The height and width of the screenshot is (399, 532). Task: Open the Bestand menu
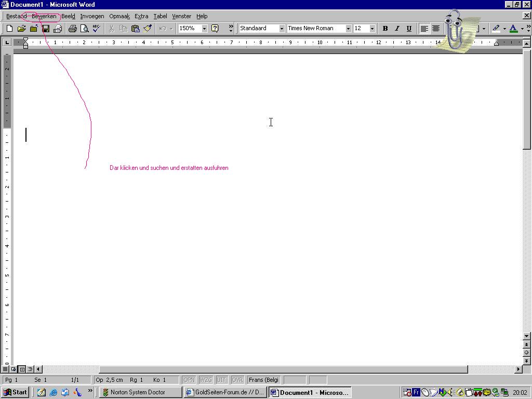click(x=16, y=16)
